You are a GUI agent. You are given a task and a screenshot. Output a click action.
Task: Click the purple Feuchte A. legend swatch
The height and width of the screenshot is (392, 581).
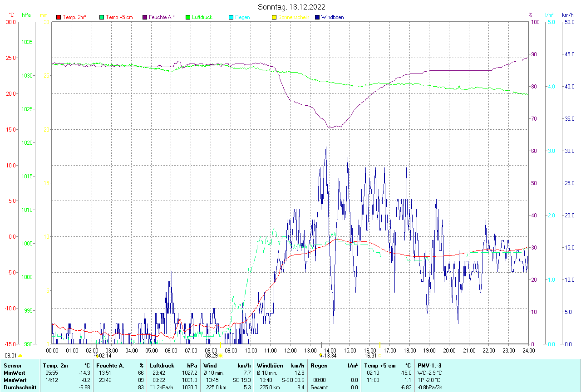click(145, 17)
